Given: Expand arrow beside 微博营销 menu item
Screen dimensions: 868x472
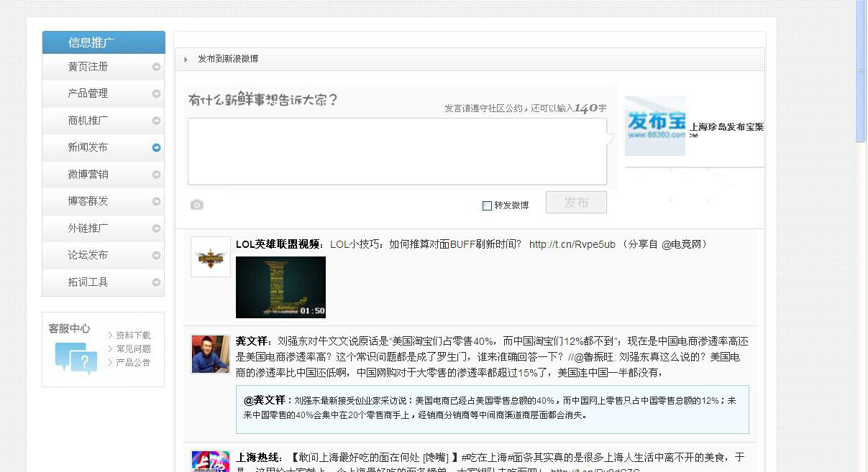Looking at the screenshot, I should pos(156,175).
